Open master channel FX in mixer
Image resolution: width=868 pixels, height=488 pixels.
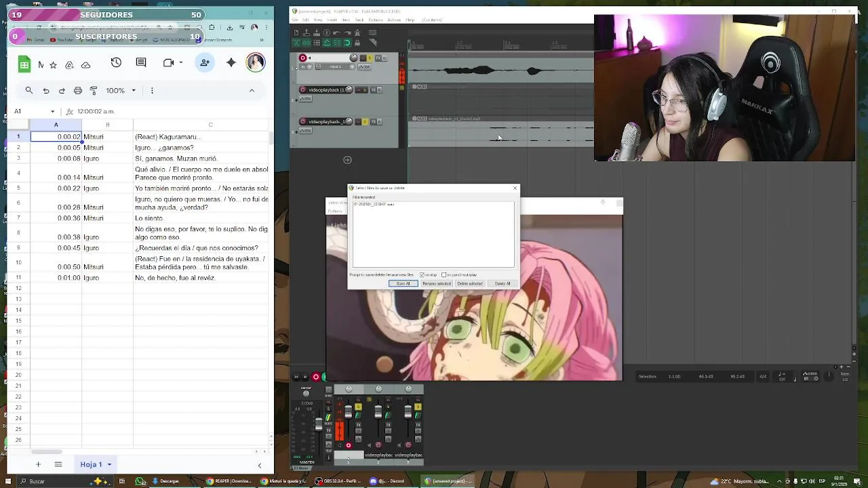click(328, 430)
